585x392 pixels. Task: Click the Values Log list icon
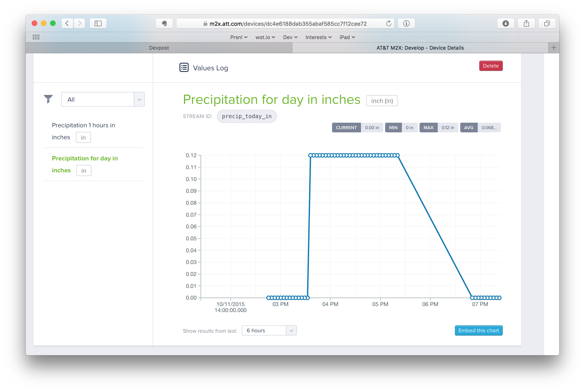click(x=184, y=68)
